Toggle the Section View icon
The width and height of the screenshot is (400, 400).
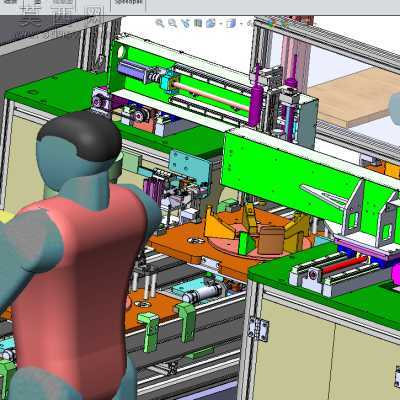click(x=198, y=23)
